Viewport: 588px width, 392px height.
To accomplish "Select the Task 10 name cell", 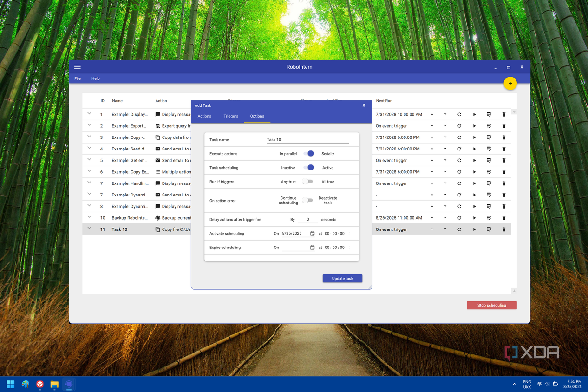I will point(119,229).
